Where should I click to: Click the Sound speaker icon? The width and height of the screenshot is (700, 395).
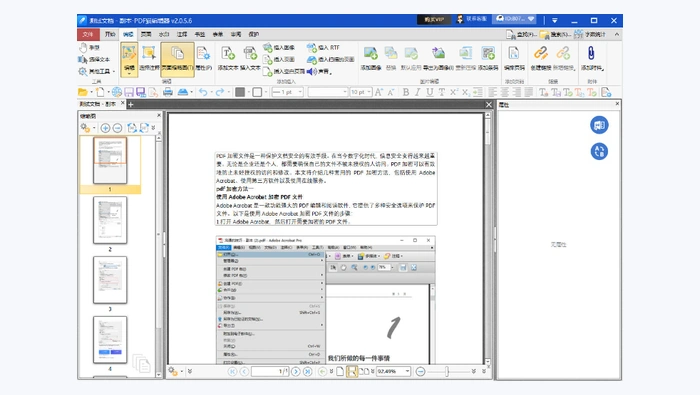[x=312, y=71]
